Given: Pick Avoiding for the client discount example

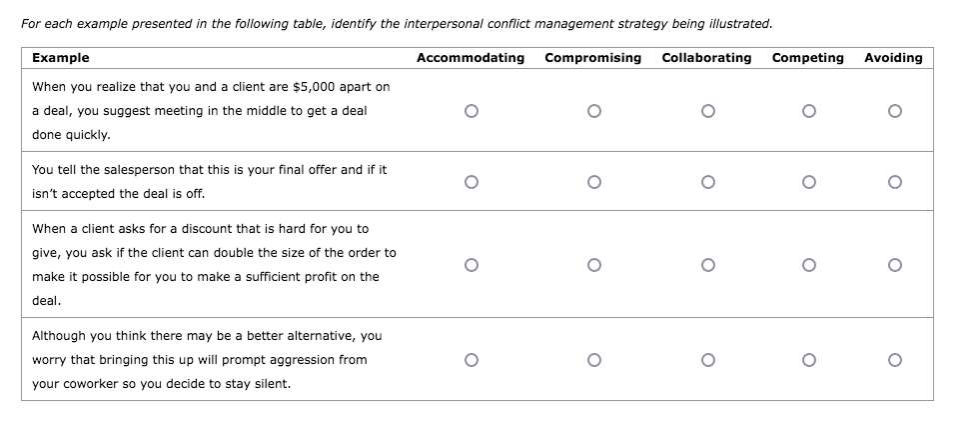Looking at the screenshot, I should click(x=893, y=265).
